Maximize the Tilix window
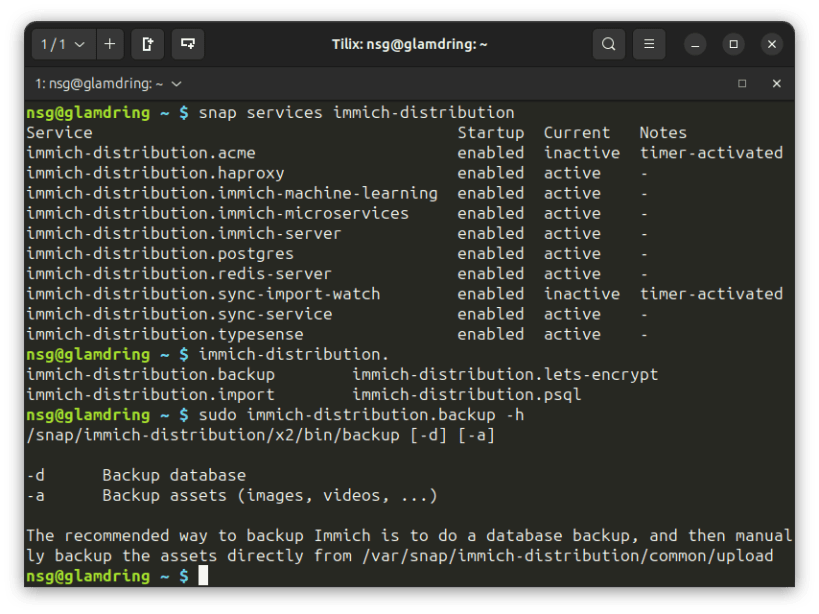819x614 pixels. (733, 45)
